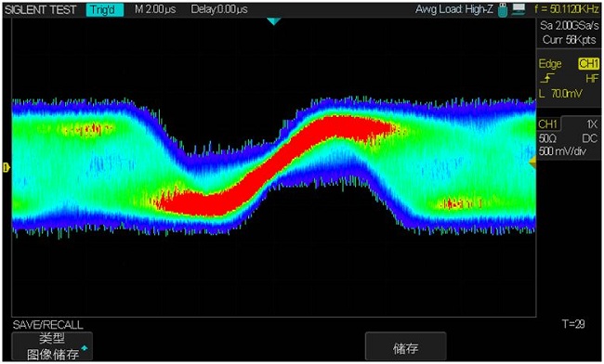This screenshot has height=364, width=604.
Task: Toggle the 50Ω impedance setting
Action: [x=547, y=138]
